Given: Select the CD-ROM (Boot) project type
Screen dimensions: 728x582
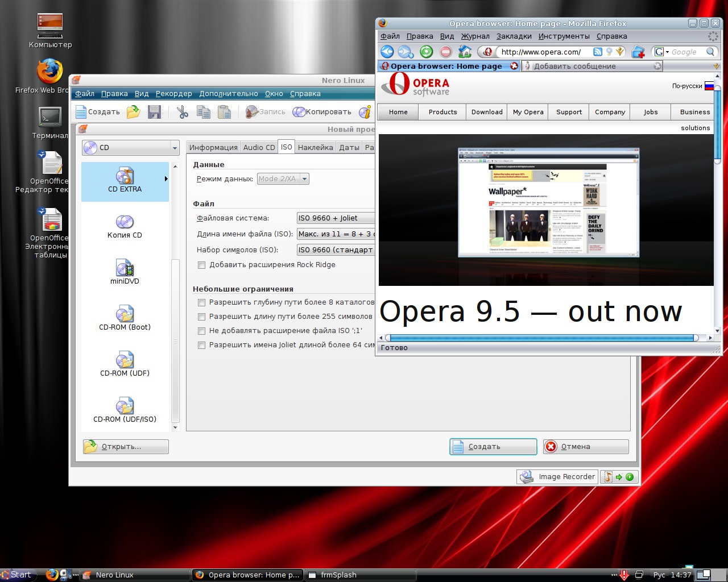Looking at the screenshot, I should point(125,319).
